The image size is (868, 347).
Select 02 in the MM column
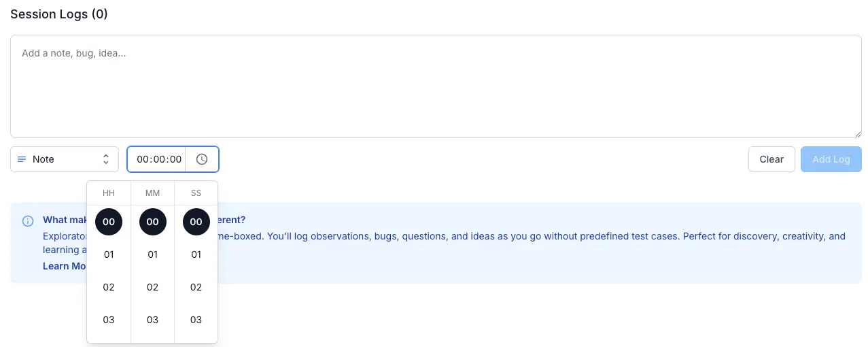click(152, 287)
